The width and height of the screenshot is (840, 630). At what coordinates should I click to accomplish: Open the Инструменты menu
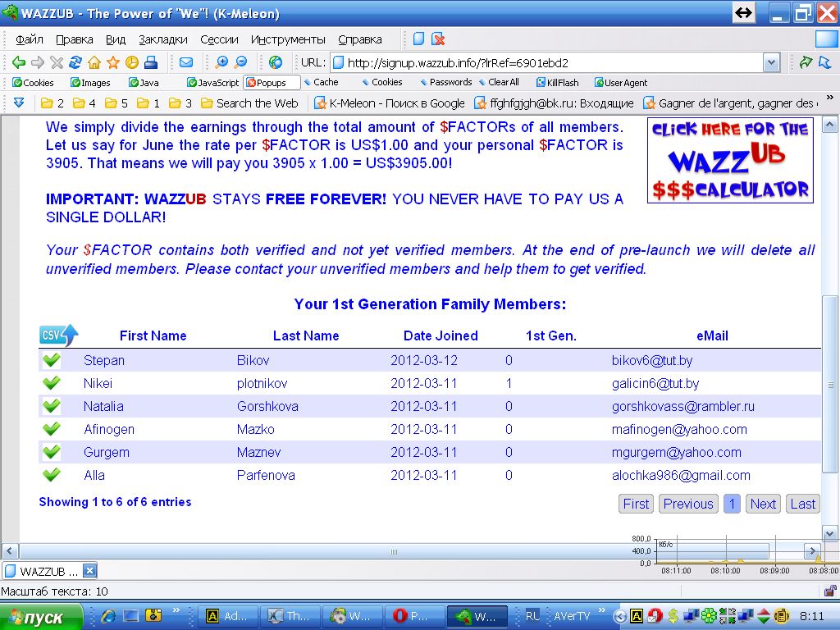288,39
